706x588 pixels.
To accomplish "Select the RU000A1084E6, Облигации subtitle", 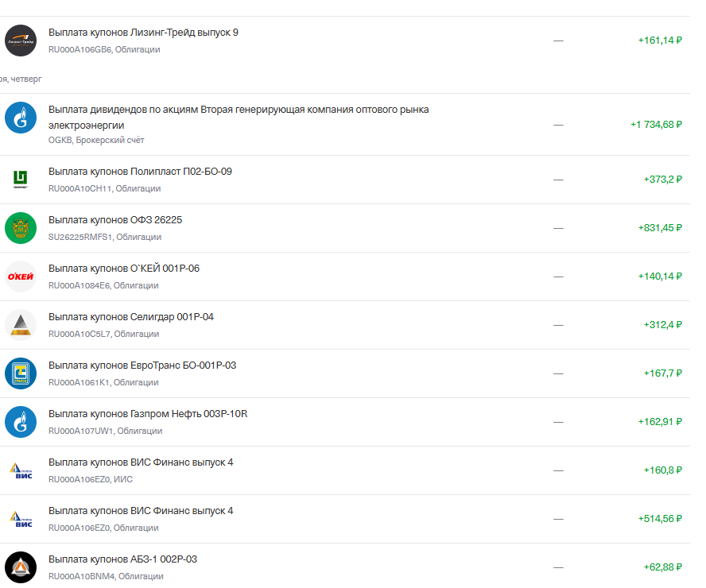I will tap(103, 286).
